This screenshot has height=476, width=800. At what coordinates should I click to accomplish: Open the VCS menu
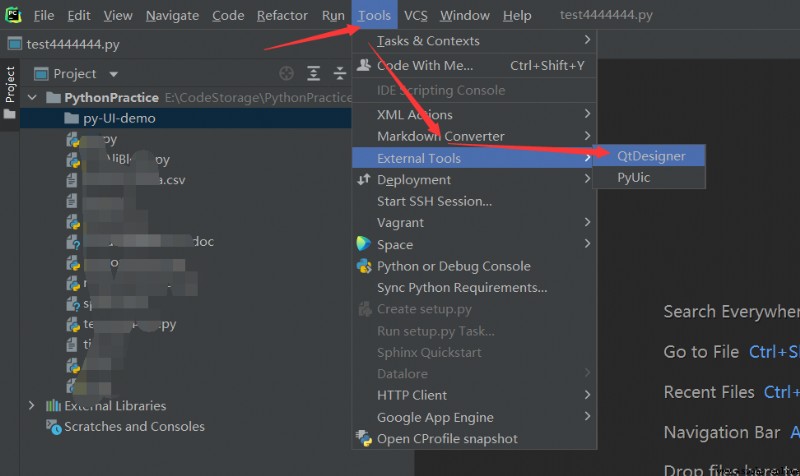coord(416,16)
